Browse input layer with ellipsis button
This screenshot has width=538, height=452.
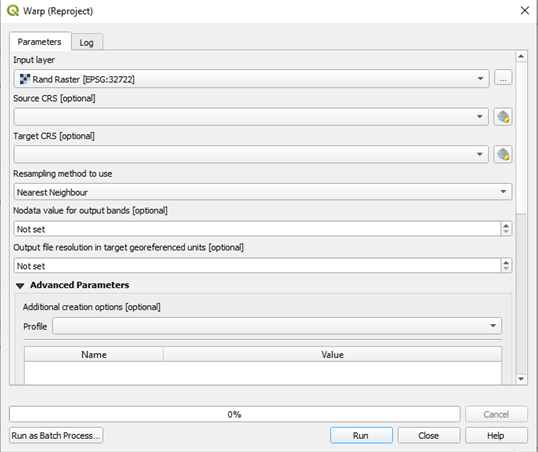pyautogui.click(x=503, y=77)
